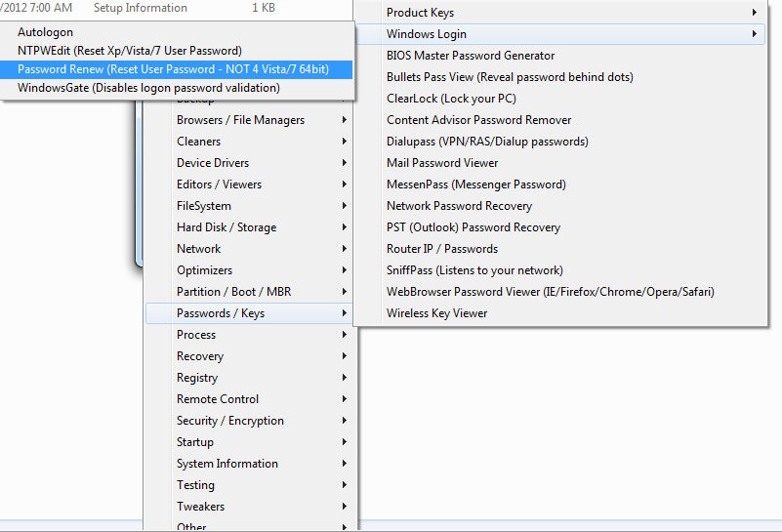Select the Windows Login submenu entry
Screen dimensions: 782x532
click(x=560, y=34)
